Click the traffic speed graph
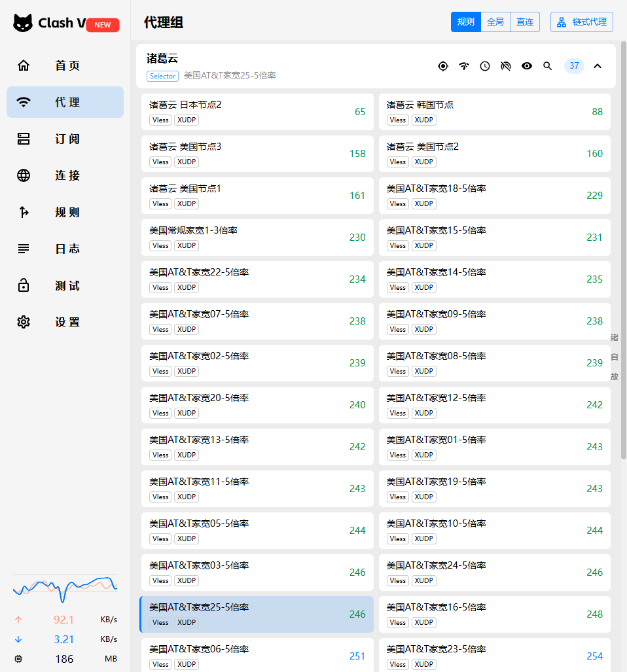Screen dimensions: 627x672 coord(65,590)
